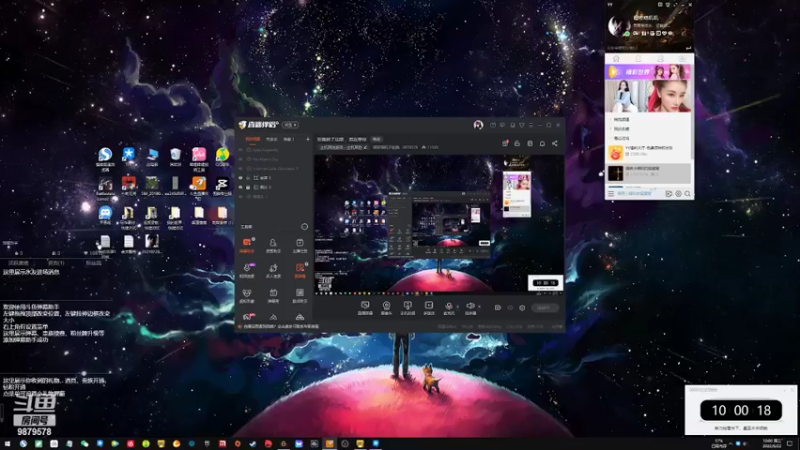800x450 pixels.
Task: Show the hidden third source in the list
Action: [241, 168]
